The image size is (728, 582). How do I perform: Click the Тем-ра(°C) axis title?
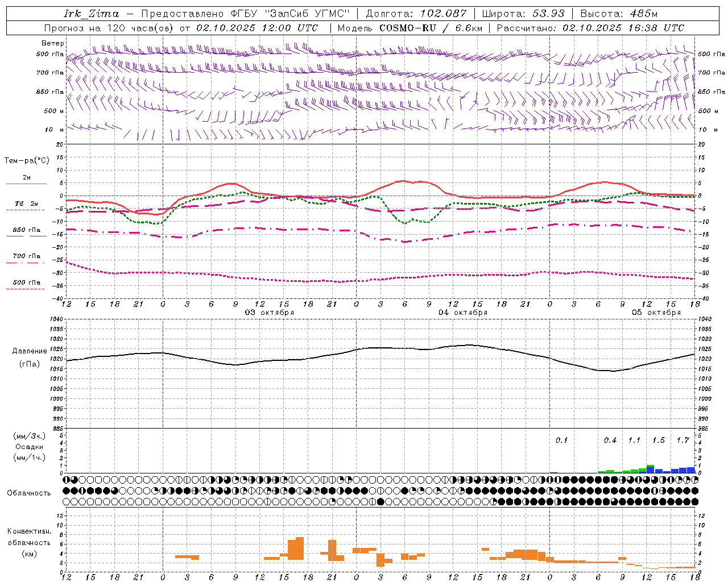pyautogui.click(x=27, y=160)
